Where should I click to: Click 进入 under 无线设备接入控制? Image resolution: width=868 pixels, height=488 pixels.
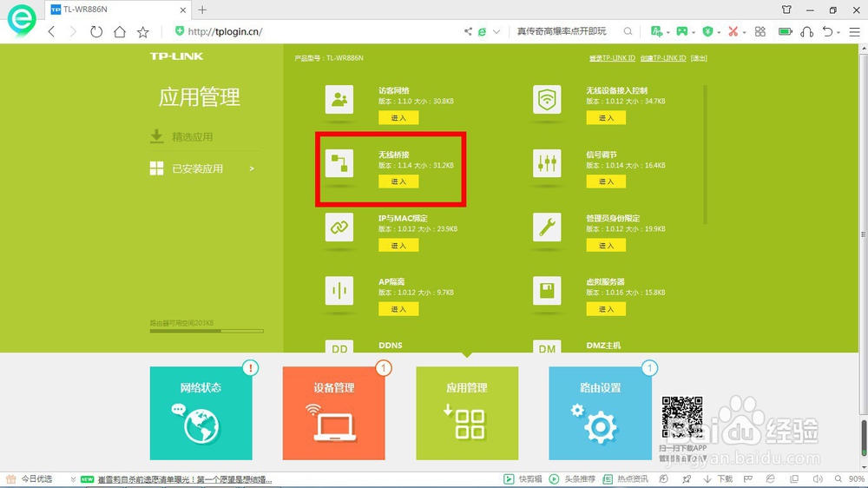click(x=606, y=117)
